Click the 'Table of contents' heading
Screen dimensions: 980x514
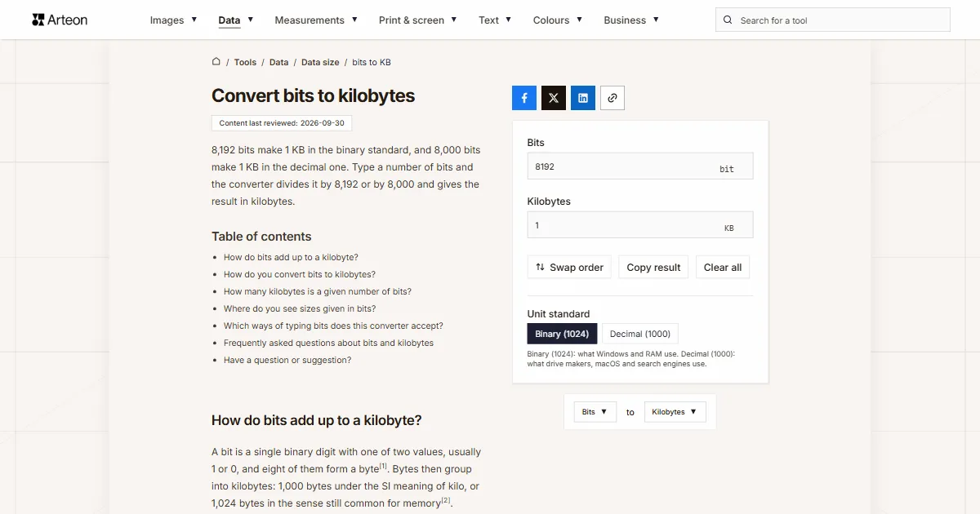261,236
